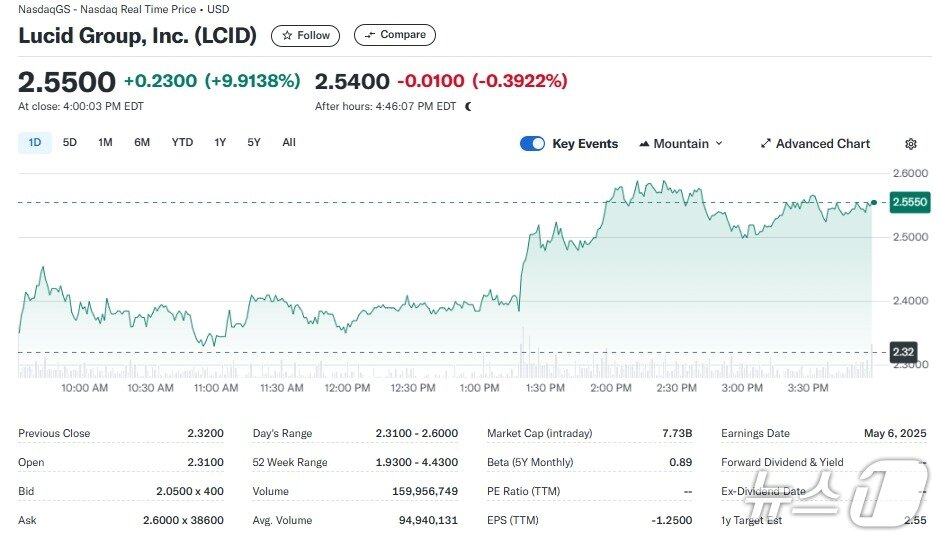
Task: Select the 5Y time range tab
Action: (254, 142)
